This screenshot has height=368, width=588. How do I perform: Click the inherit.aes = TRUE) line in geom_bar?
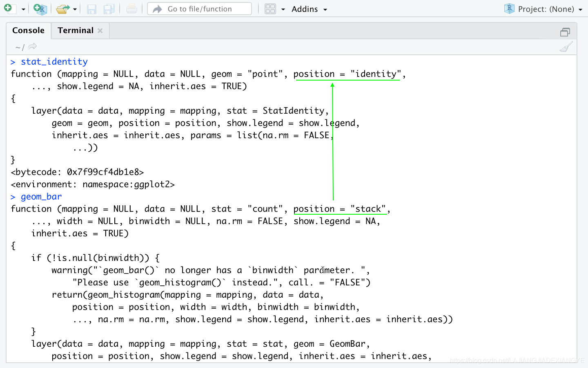click(80, 233)
